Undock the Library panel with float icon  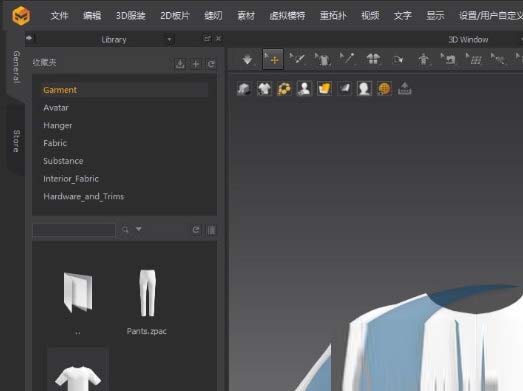tap(207, 39)
